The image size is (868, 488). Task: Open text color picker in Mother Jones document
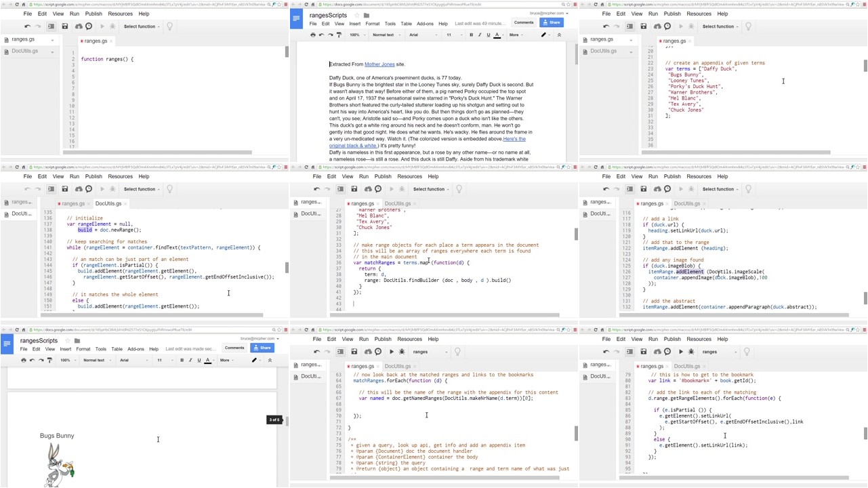[x=497, y=35]
